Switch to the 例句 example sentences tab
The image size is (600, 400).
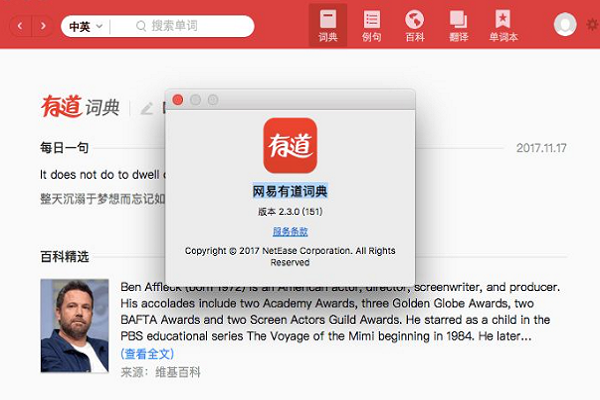[372, 25]
